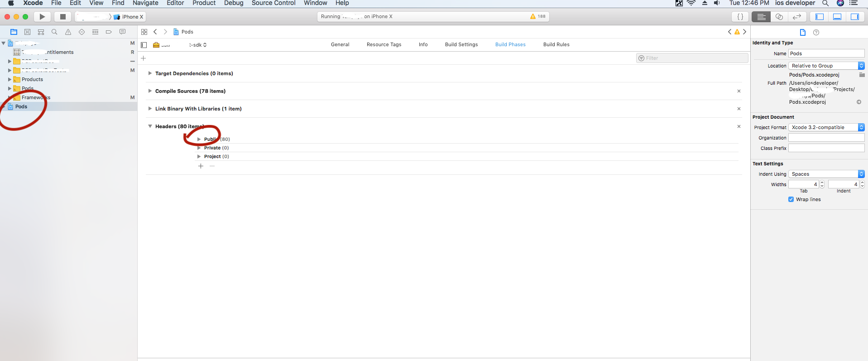The width and height of the screenshot is (868, 361).
Task: Adjust the Indent width stepper
Action: click(x=862, y=184)
